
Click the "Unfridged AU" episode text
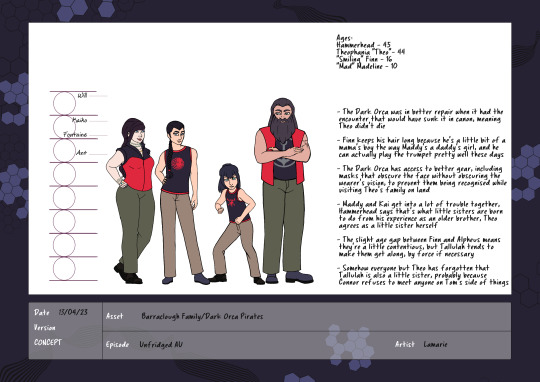[x=161, y=344]
